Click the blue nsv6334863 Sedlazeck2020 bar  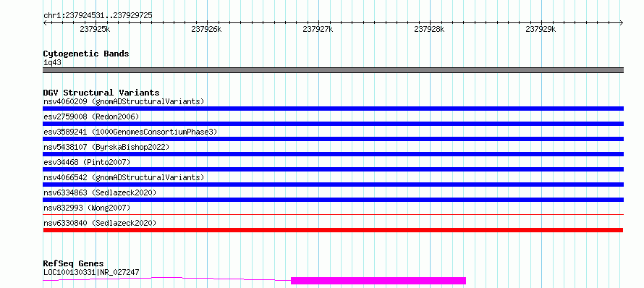333,200
